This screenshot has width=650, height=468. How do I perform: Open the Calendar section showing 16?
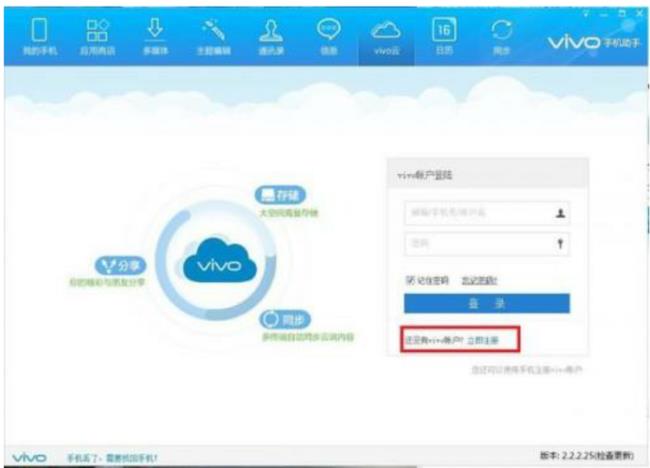pos(444,37)
